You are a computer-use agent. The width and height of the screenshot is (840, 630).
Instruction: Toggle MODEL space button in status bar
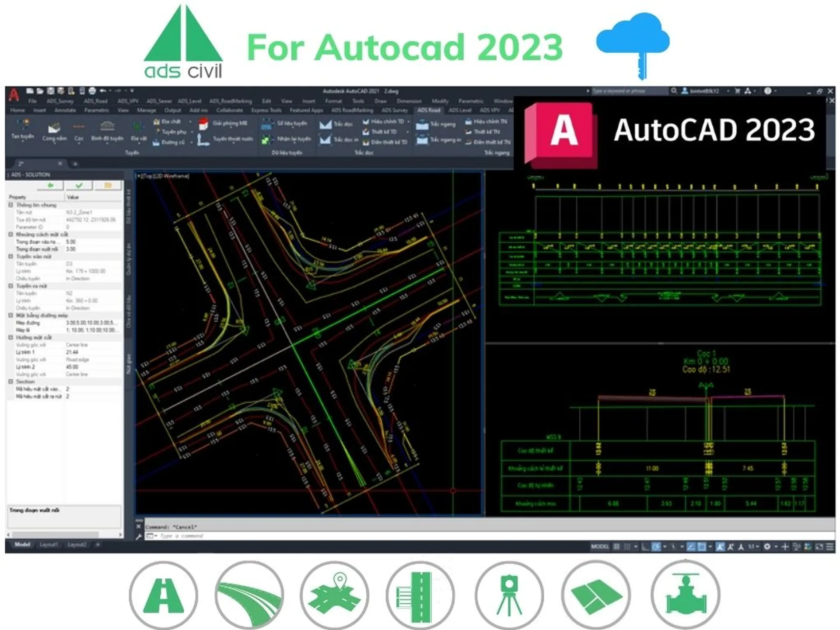tap(600, 546)
